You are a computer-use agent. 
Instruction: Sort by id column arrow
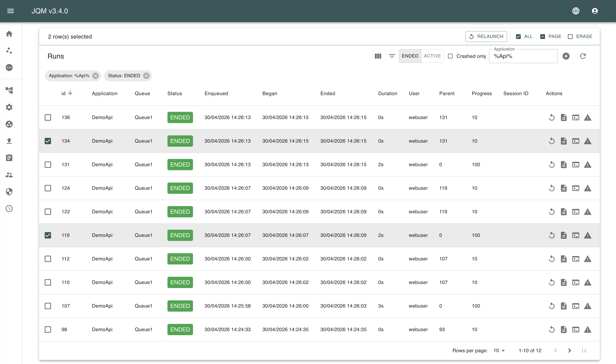pos(70,93)
